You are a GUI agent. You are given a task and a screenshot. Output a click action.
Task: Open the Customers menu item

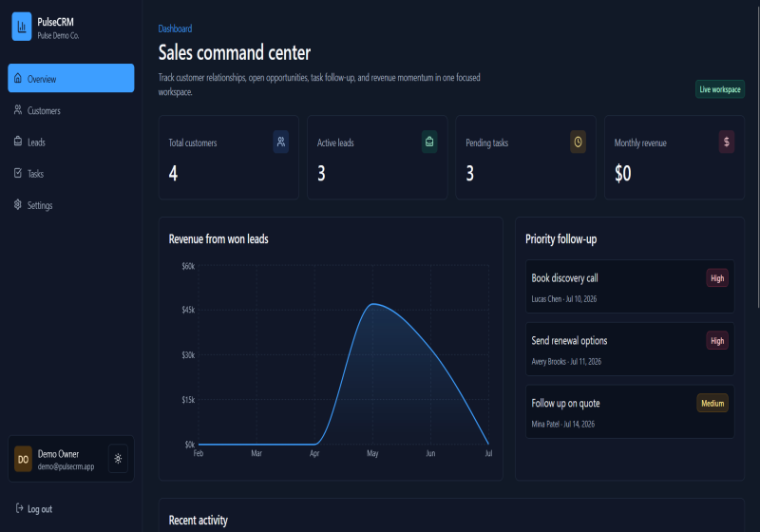(x=70, y=110)
